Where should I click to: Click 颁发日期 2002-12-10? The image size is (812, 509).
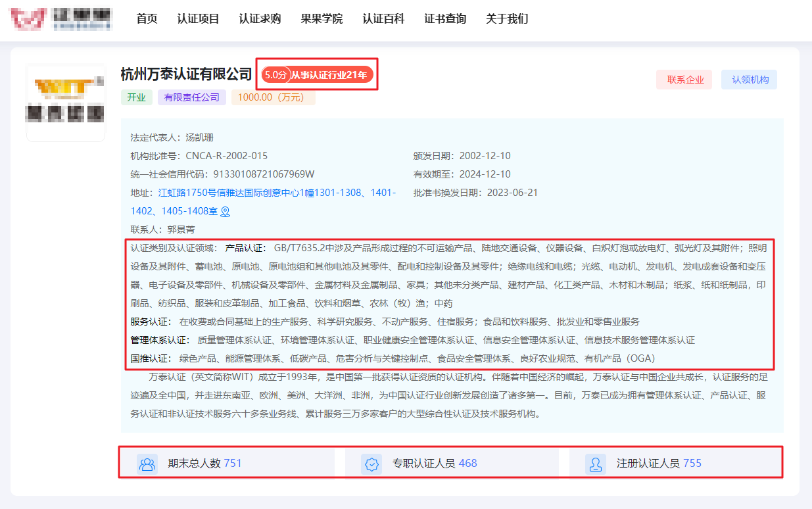[x=462, y=156]
